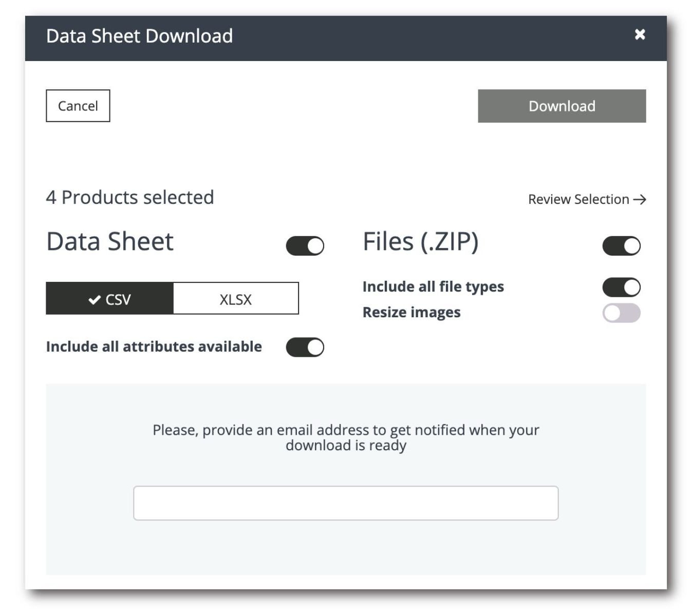This screenshot has height=616, width=692.
Task: Click the Data Sheet section heading
Action: pyautogui.click(x=109, y=242)
